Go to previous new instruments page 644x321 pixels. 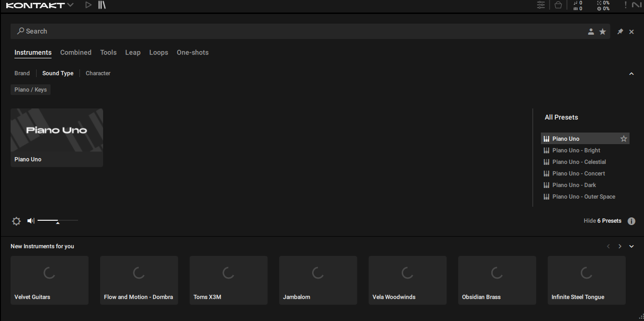608,246
